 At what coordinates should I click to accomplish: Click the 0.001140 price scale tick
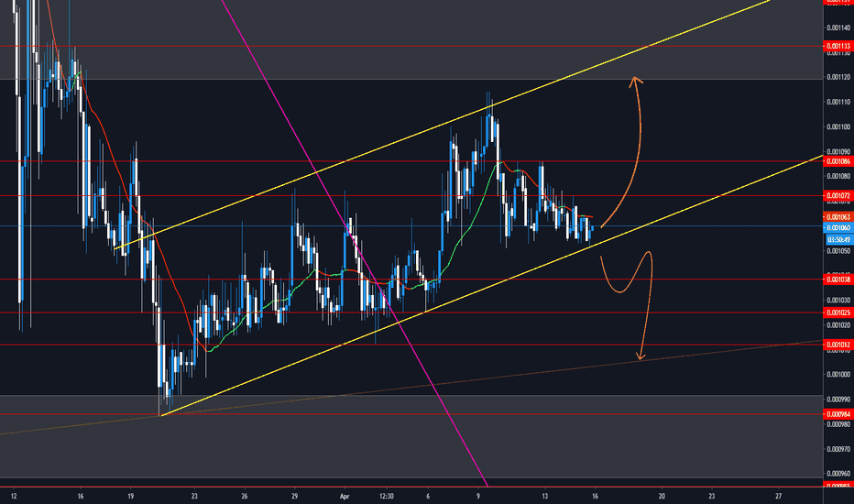coord(838,27)
